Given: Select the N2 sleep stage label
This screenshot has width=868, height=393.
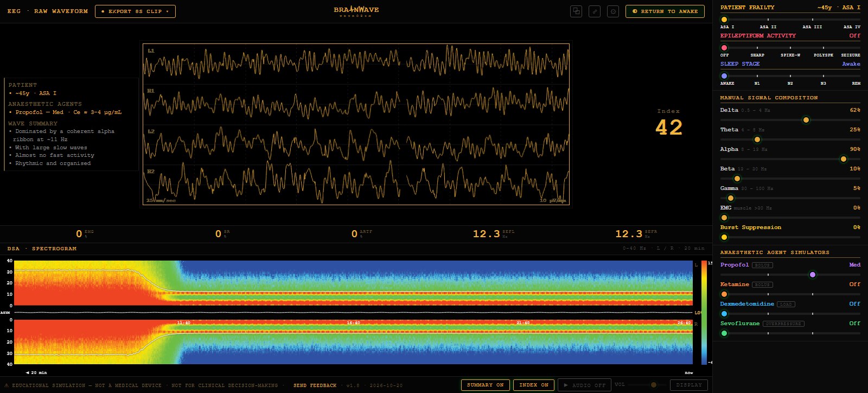Looking at the screenshot, I should [x=790, y=84].
